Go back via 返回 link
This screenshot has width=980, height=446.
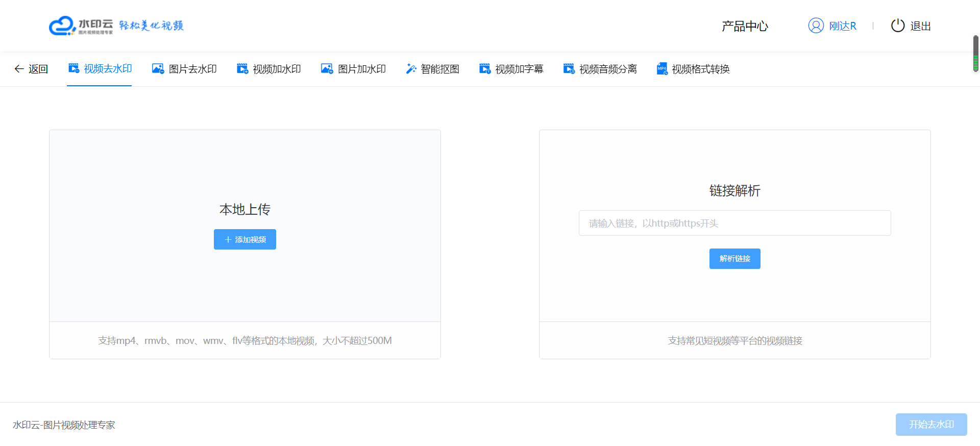(x=31, y=69)
